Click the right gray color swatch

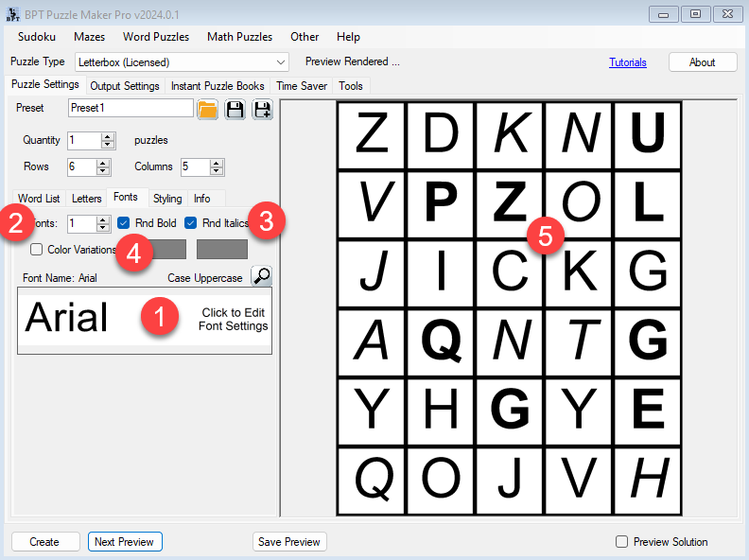(x=222, y=250)
